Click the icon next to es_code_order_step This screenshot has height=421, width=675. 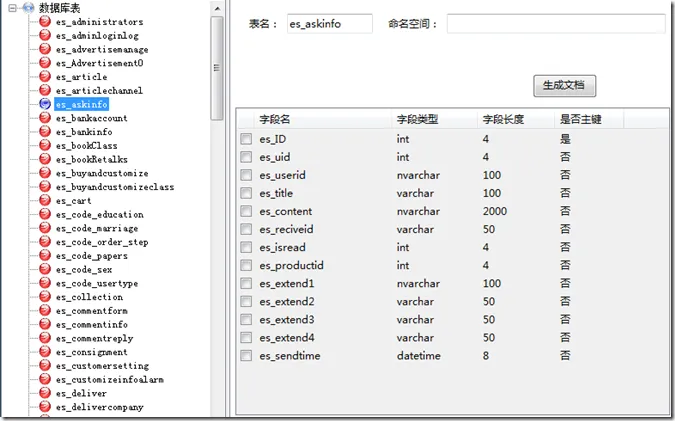[45, 241]
